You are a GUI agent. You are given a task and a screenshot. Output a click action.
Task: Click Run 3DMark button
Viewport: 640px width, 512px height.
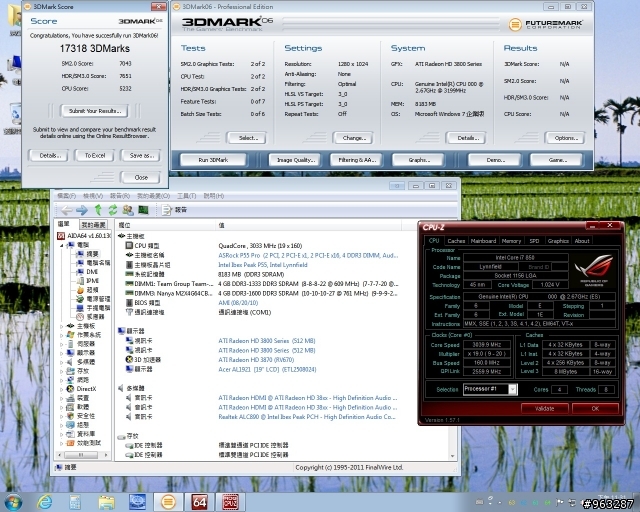coord(213,160)
